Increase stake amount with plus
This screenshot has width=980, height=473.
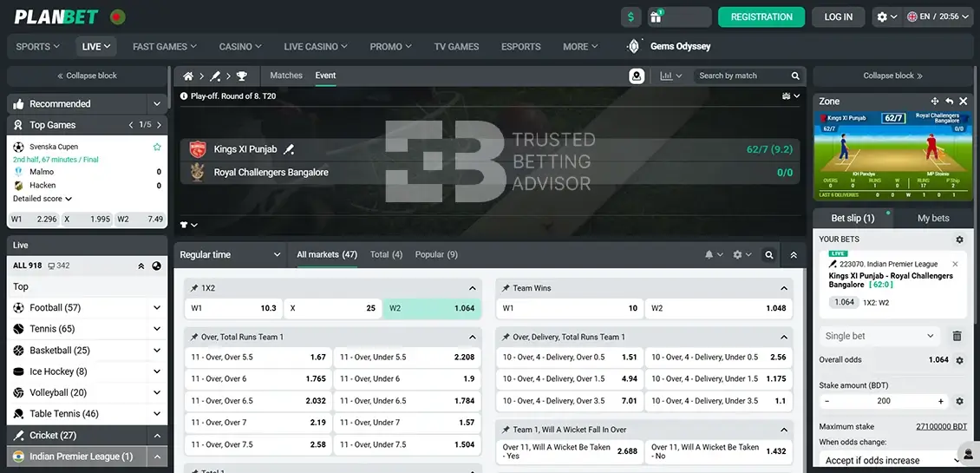click(941, 401)
